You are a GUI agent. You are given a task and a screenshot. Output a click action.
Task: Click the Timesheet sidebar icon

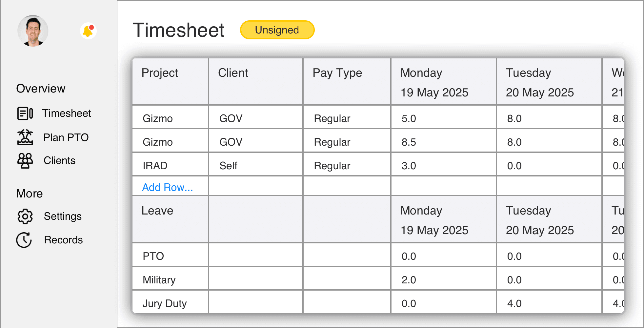click(x=25, y=113)
